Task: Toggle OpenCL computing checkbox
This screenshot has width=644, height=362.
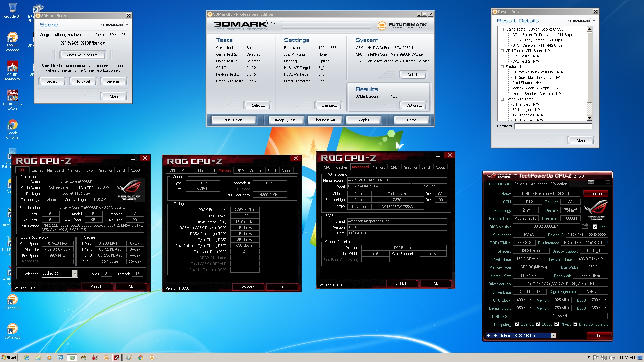Action: point(517,324)
